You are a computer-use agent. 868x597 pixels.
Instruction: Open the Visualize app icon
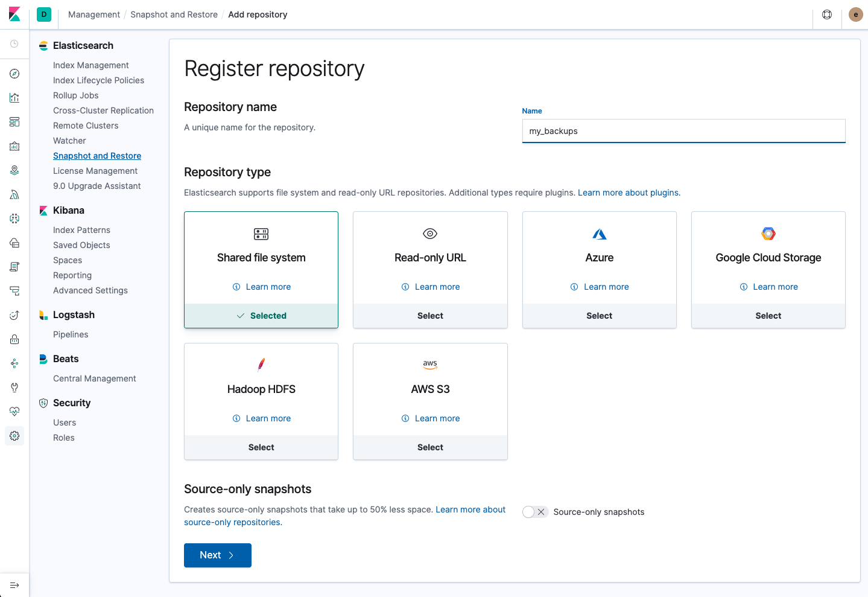tap(14, 97)
